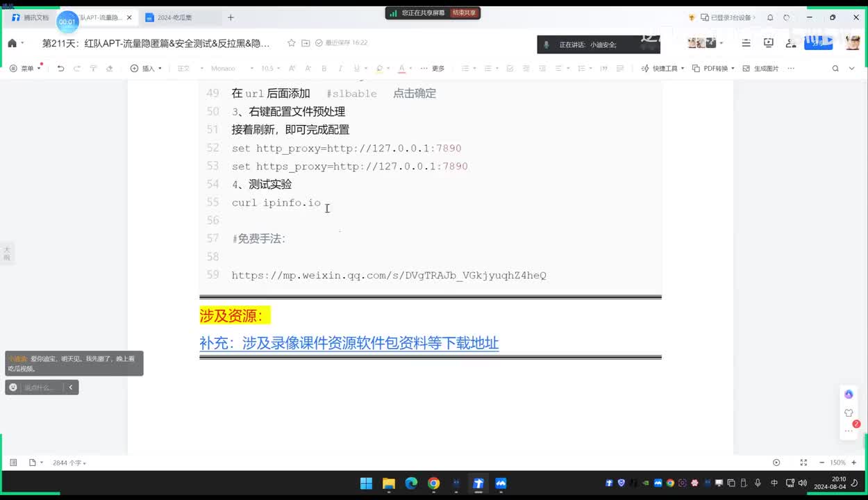The image size is (868, 500).
Task: Enter fullscreen mode icon
Action: (x=803, y=462)
